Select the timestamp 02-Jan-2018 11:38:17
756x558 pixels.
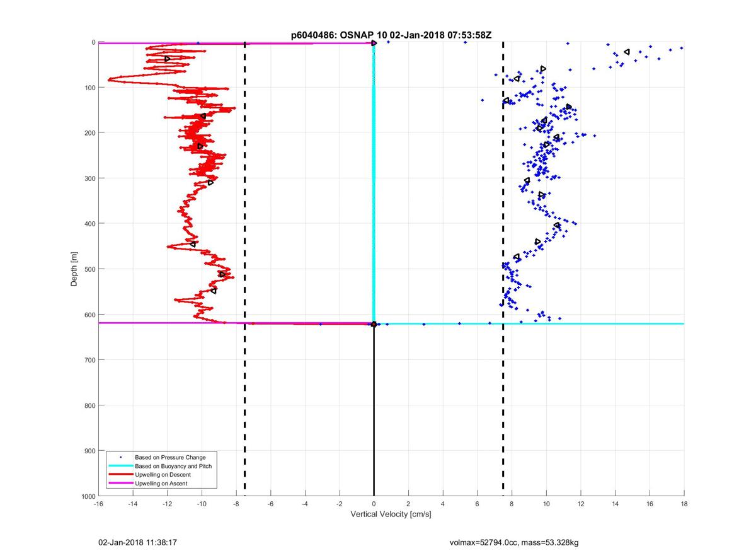(x=137, y=542)
